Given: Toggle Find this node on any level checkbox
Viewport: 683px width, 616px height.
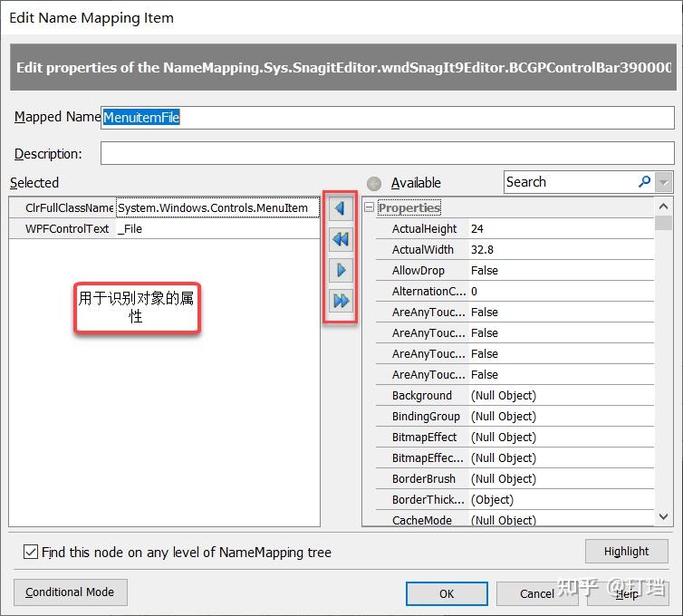Looking at the screenshot, I should point(31,552).
